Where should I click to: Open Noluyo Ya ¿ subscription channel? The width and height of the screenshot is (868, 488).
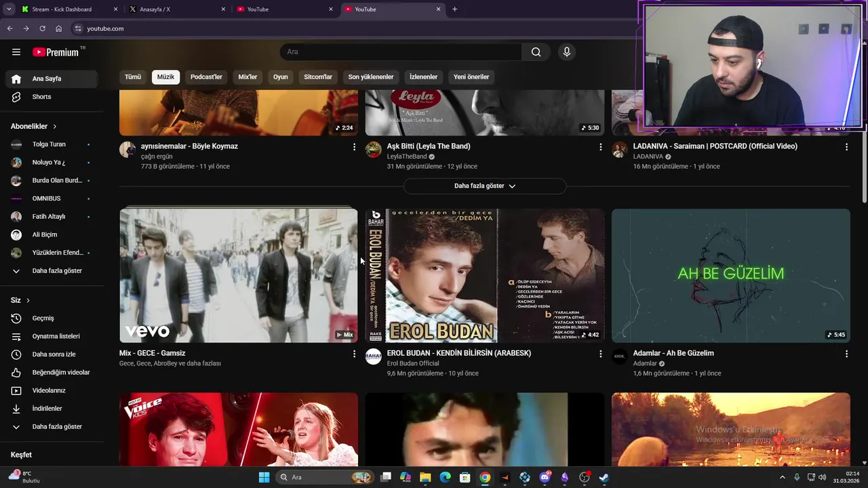click(52, 163)
